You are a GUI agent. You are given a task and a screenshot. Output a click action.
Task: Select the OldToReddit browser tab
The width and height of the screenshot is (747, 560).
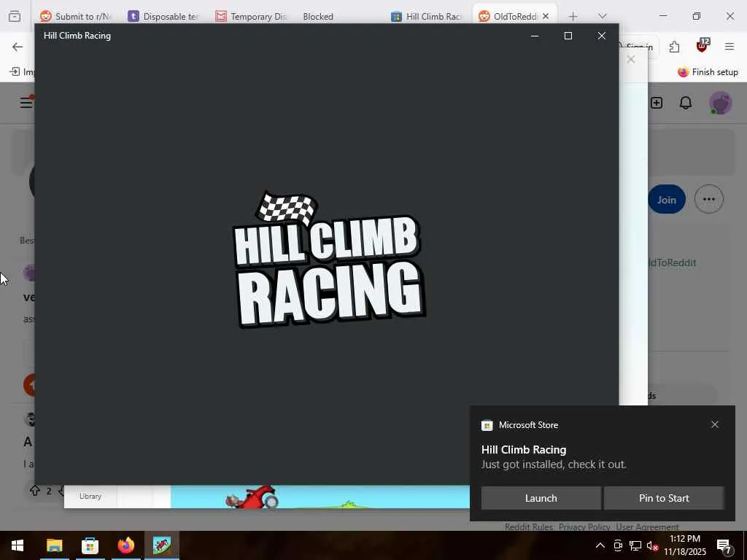[x=514, y=16]
